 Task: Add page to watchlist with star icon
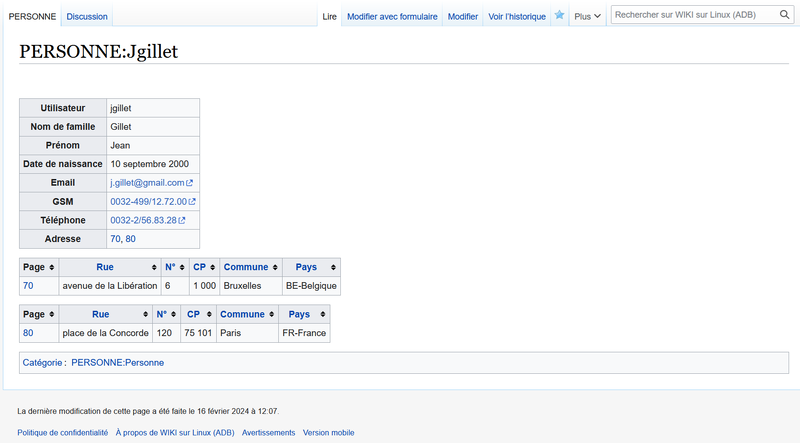click(x=559, y=15)
